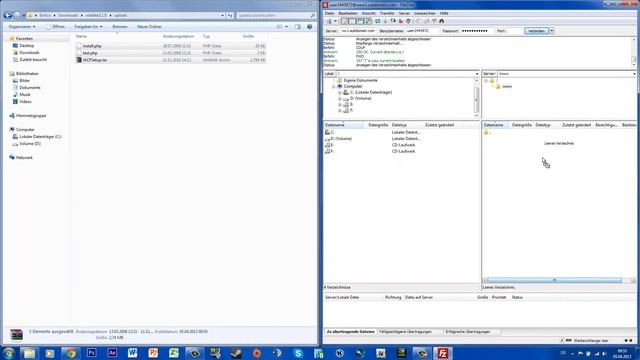Open the Lokal path dropdown

click(477, 74)
